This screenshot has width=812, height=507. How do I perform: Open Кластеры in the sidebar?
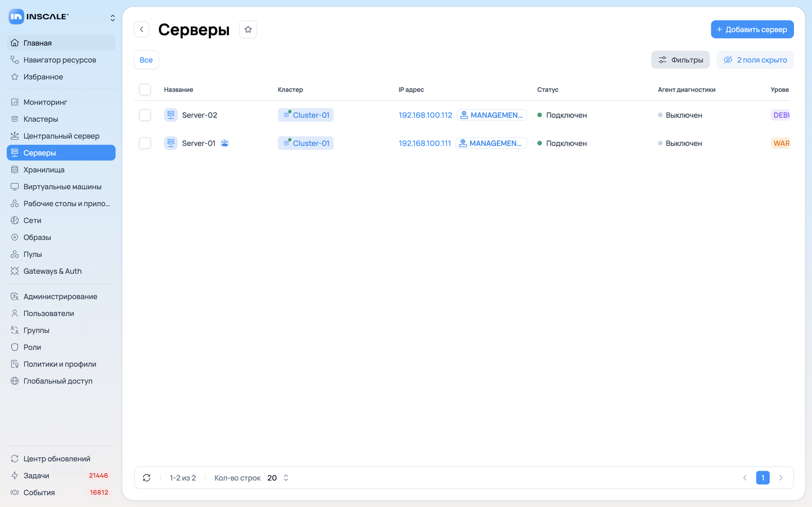pyautogui.click(x=61, y=119)
